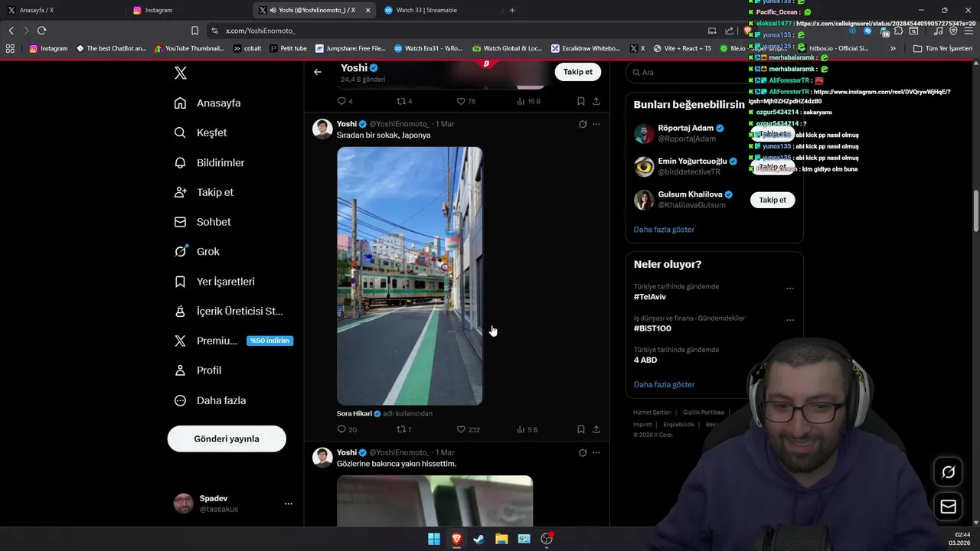
Task: Share the post with 76 likes
Action: pyautogui.click(x=596, y=101)
